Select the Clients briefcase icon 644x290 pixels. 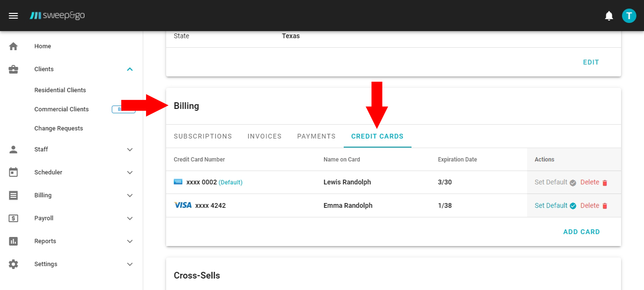tap(13, 69)
